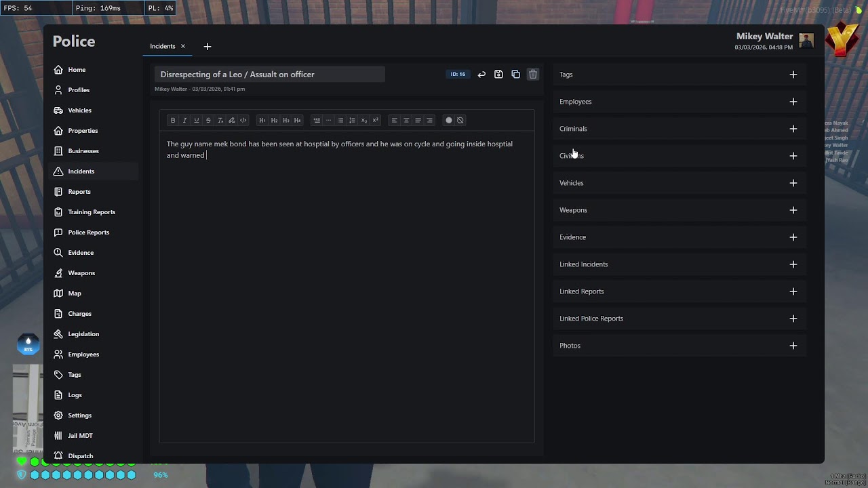Screen dimensions: 868x488
Task: Add a criminal in the Criminals section
Action: point(793,129)
